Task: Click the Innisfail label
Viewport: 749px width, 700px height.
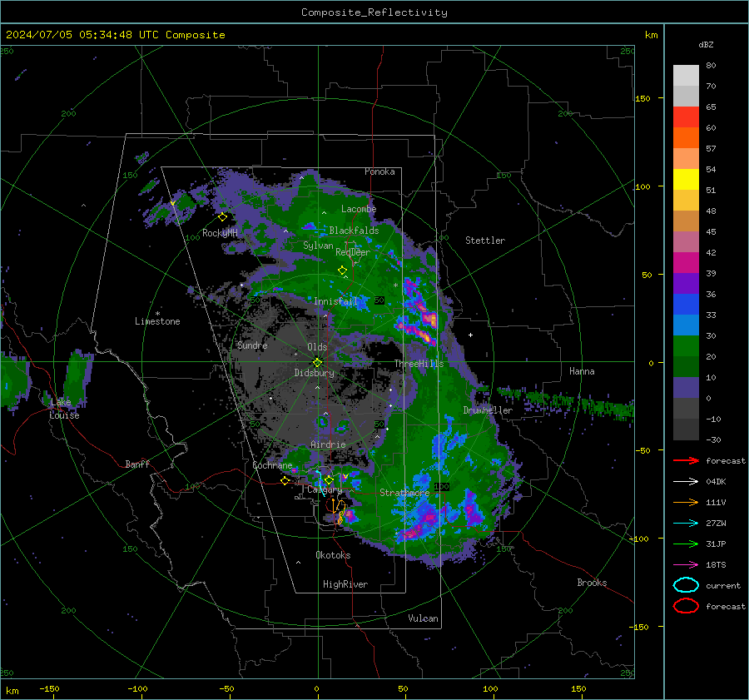Action: pos(335,301)
